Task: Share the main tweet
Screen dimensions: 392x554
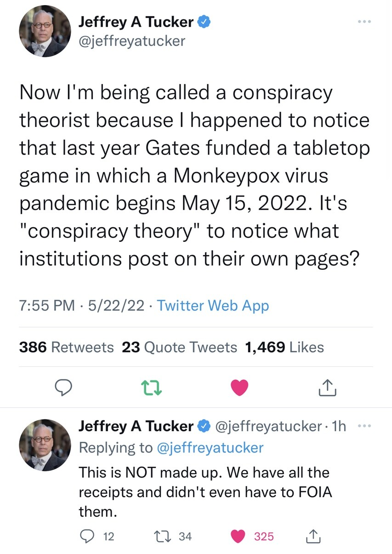Action: point(328,388)
